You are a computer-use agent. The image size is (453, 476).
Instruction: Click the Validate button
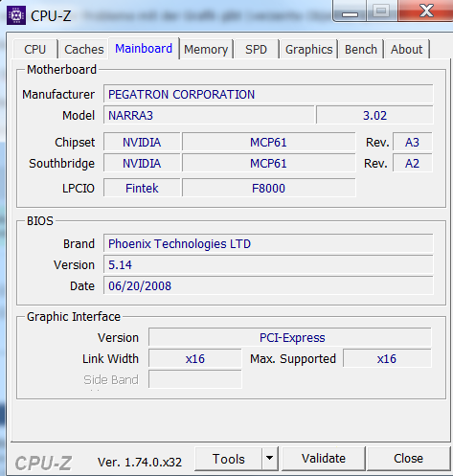point(324,459)
